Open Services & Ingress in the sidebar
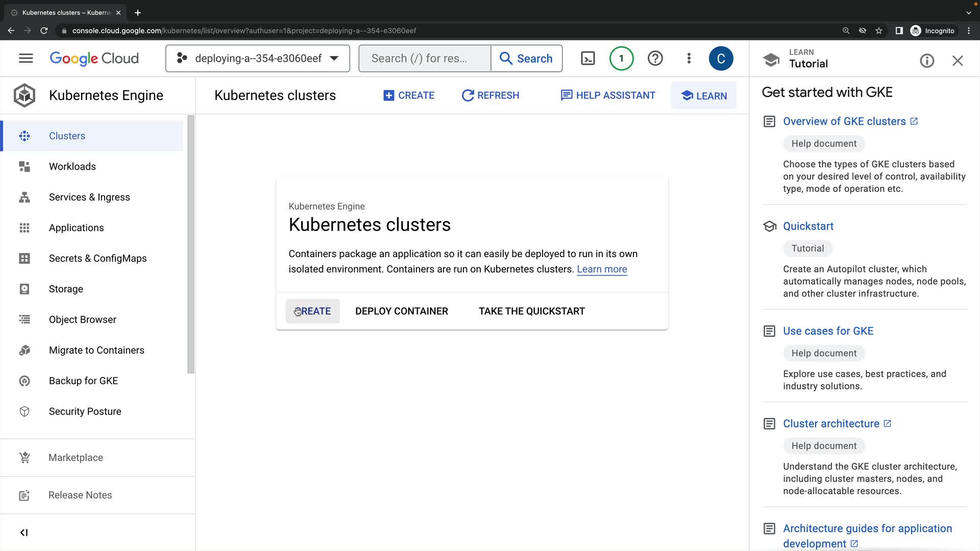 click(89, 197)
